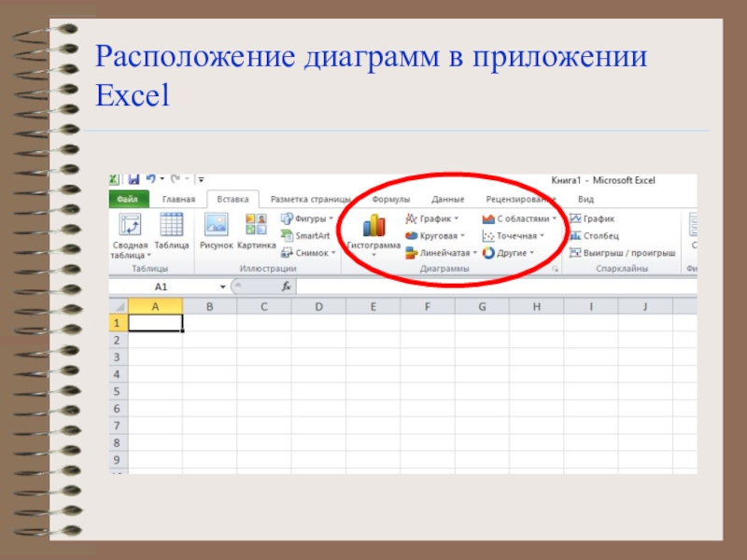Viewport: 747px width, 560px height.
Task: Select column E header
Action: (373, 306)
